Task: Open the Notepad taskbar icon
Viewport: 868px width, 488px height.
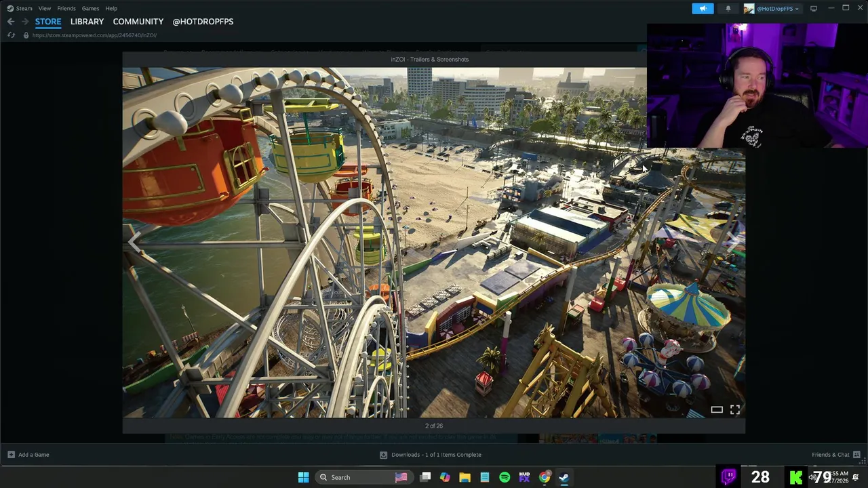Action: tap(485, 477)
